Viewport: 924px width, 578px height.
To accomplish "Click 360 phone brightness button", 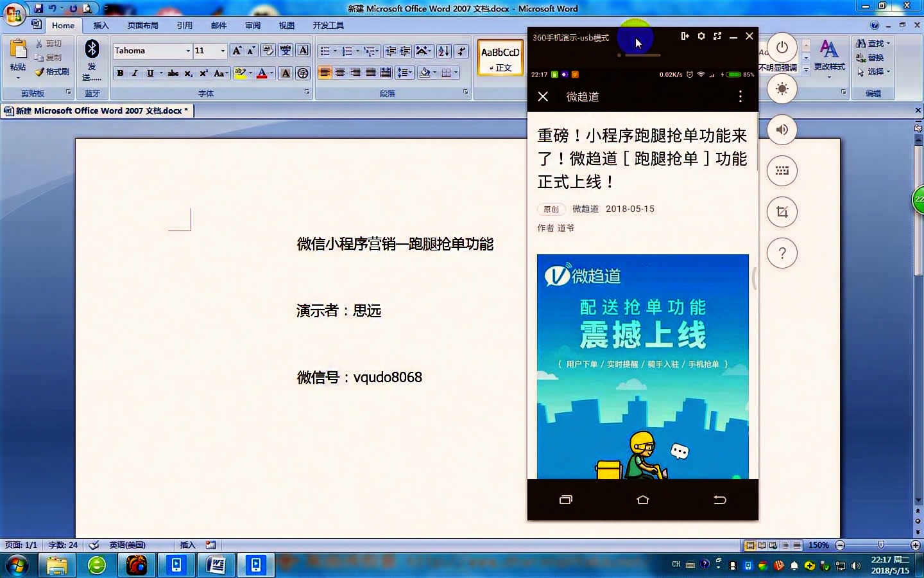I will [x=782, y=89].
